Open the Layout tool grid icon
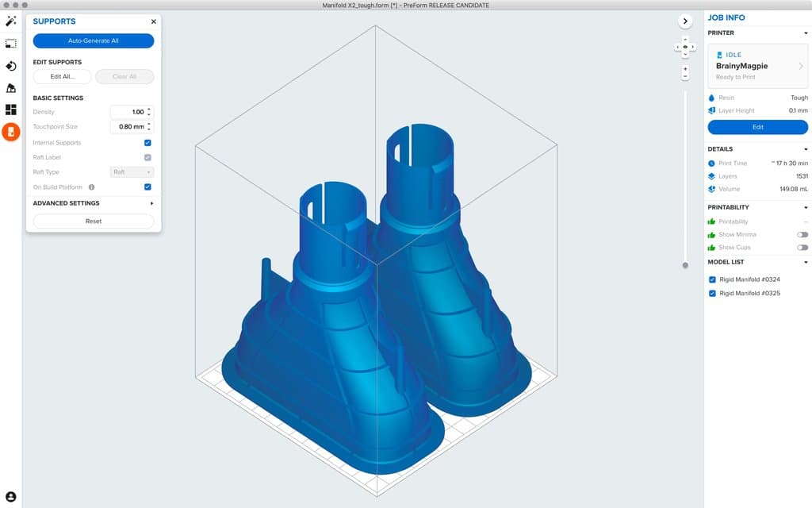 click(11, 110)
